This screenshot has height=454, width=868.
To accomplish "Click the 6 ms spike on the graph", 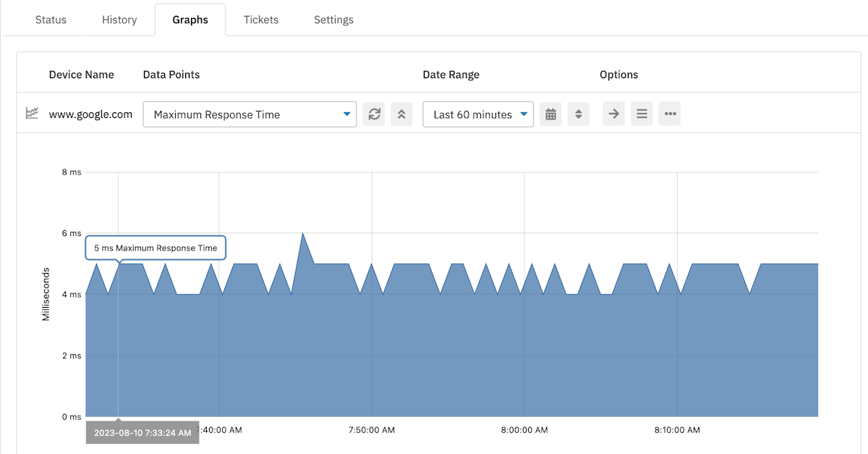I will (x=304, y=233).
